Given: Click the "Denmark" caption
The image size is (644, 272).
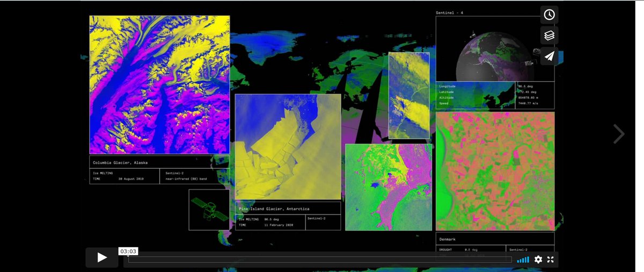Looking at the screenshot, I should tap(447, 239).
